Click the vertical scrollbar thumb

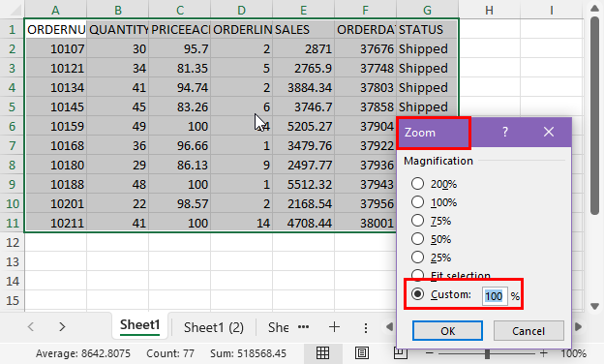coord(594,115)
